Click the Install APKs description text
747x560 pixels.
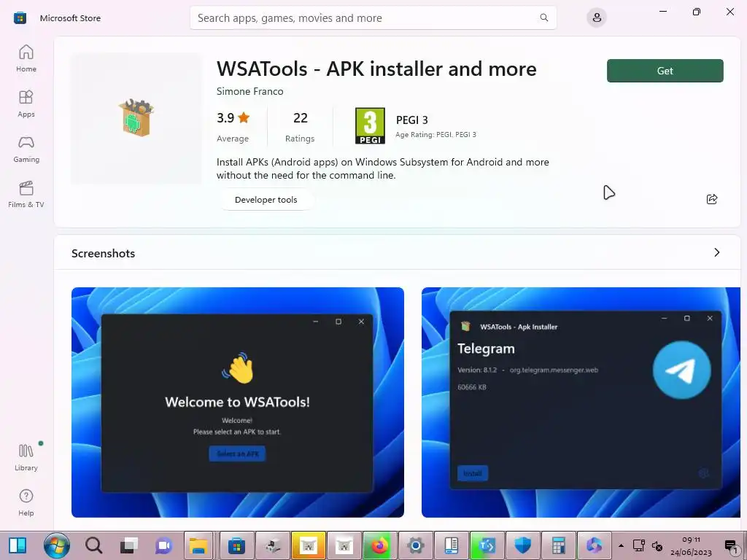[x=382, y=168]
